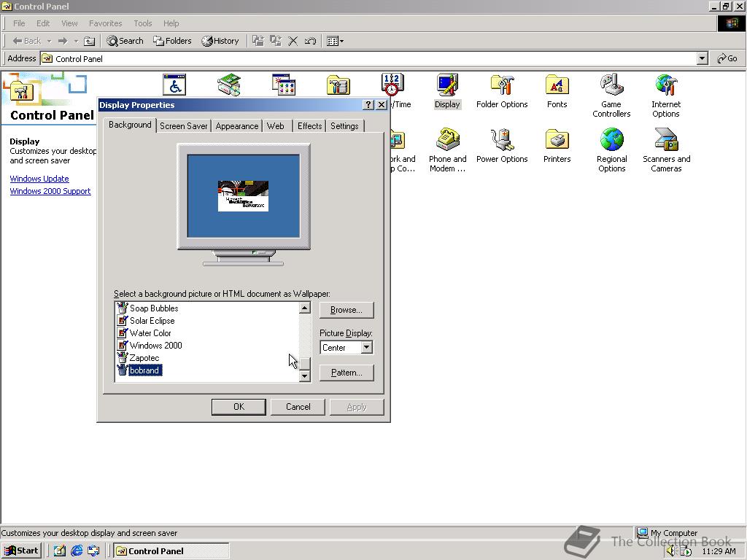The width and height of the screenshot is (747, 560).
Task: Click the Go button
Action: (727, 58)
